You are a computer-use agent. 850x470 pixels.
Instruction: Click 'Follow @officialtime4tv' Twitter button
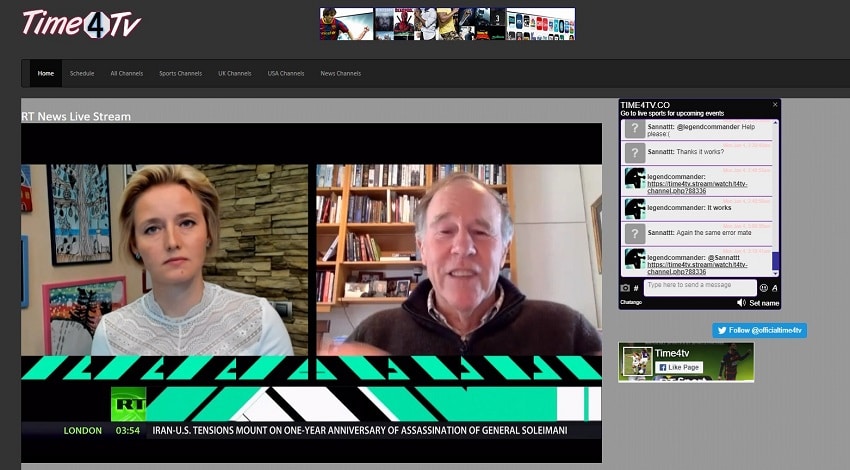(x=759, y=330)
